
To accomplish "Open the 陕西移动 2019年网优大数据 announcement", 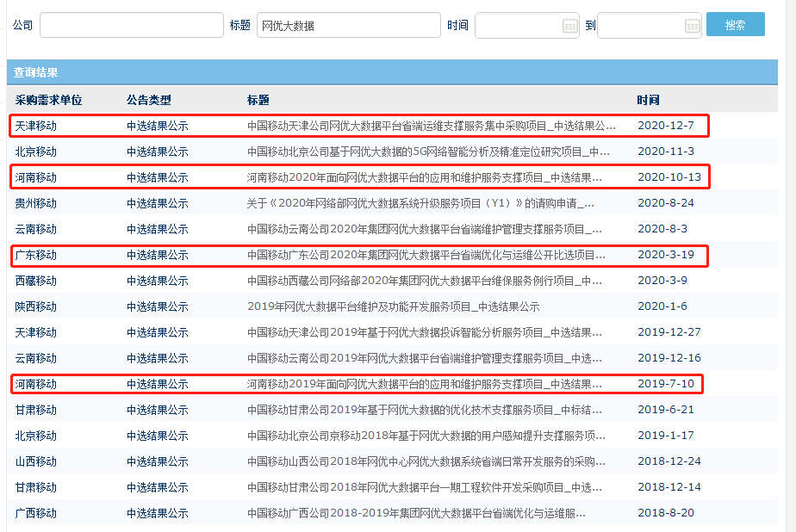I will pyautogui.click(x=393, y=306).
